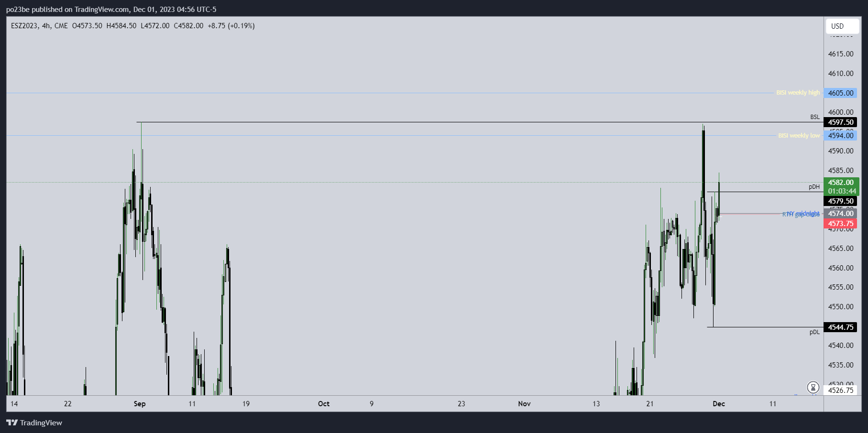Click the Dec label on time axis
This screenshot has height=433, width=868.
click(x=719, y=404)
